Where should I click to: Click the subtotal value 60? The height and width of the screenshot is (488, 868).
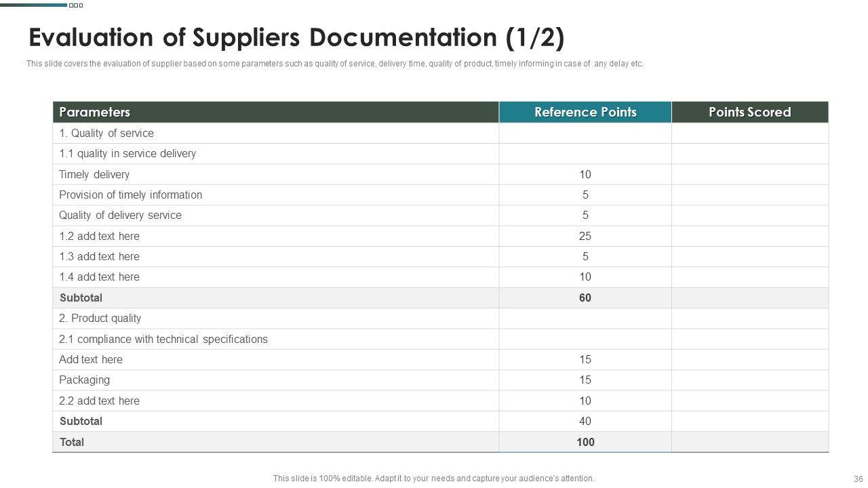coord(585,298)
